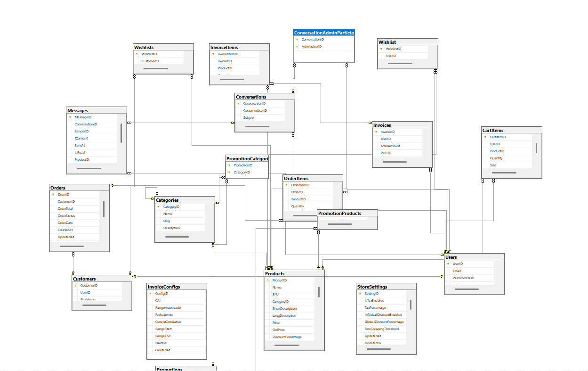Screen dimensions: 588x371
Task: Click the ConversationAdminParticip table header
Action: point(323,33)
